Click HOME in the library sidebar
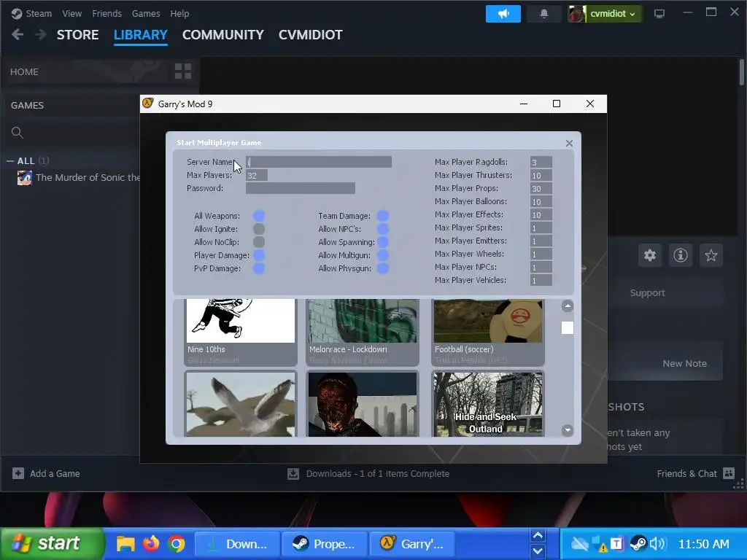Screen dimensions: 747x560 coord(24,72)
